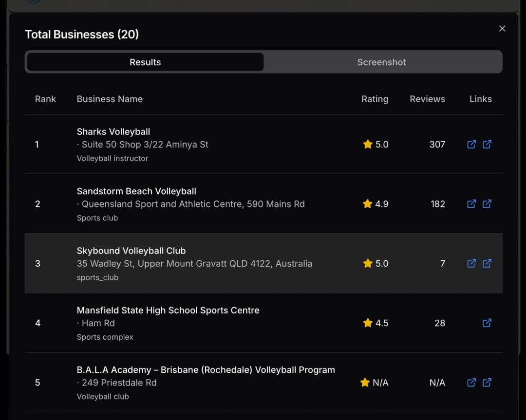Click the star icon next to 4.9 rating

pyautogui.click(x=368, y=204)
